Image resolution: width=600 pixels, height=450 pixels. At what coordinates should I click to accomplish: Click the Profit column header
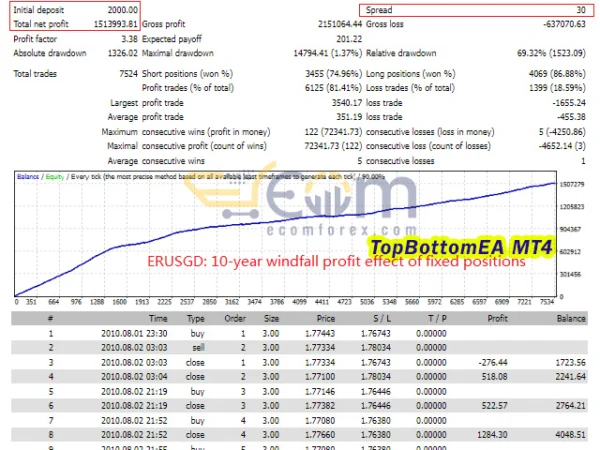click(x=497, y=318)
